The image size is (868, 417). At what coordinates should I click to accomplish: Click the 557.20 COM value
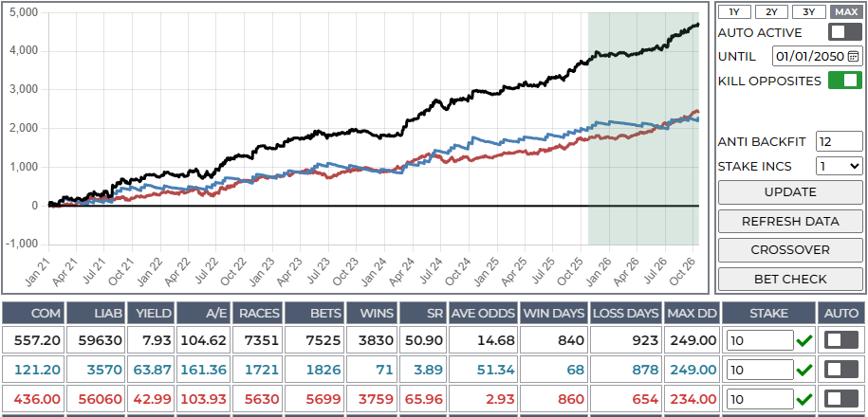[38, 340]
